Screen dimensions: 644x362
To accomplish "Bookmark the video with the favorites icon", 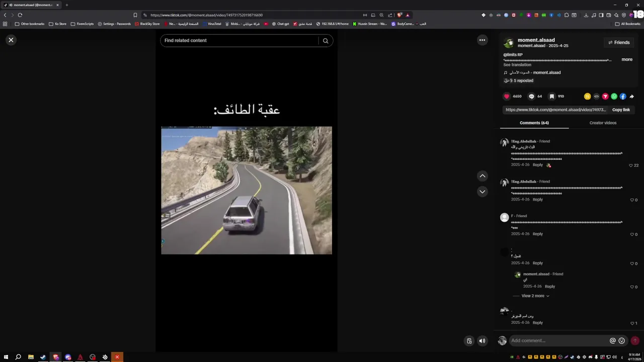I will coord(552,97).
